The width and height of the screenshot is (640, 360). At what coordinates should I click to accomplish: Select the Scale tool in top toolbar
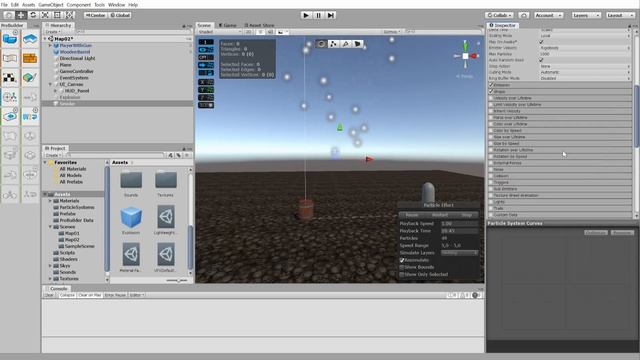tap(45, 15)
